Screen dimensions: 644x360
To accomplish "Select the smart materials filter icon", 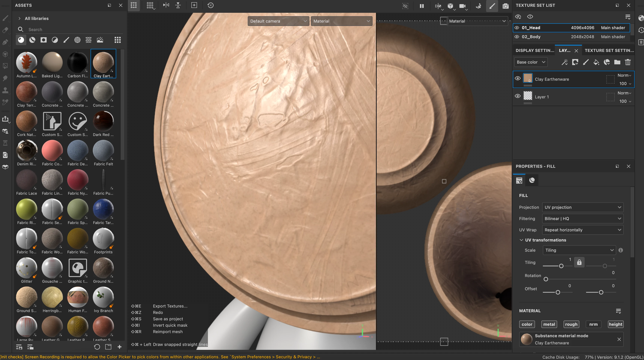I will [32, 40].
